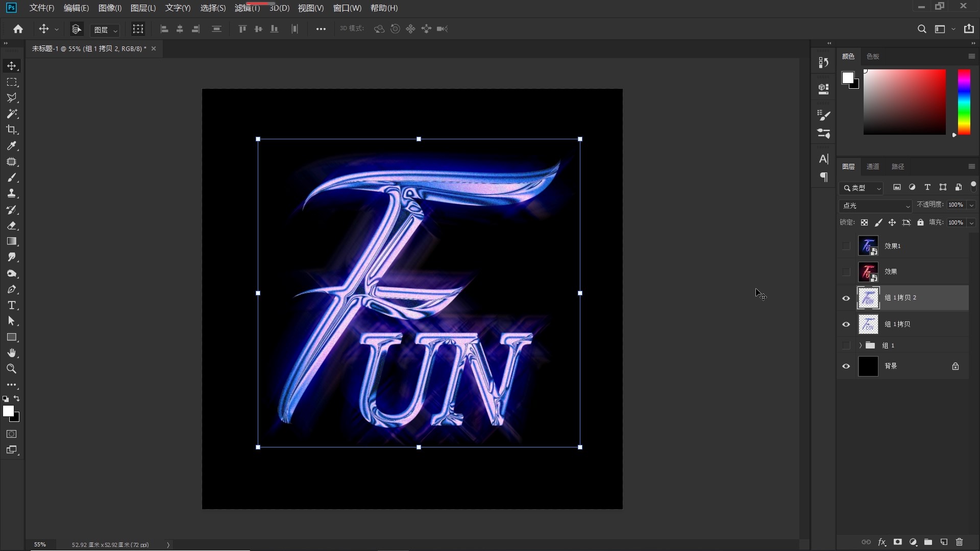
Task: Open the opacity 100% dropdown arrow
Action: pos(971,205)
